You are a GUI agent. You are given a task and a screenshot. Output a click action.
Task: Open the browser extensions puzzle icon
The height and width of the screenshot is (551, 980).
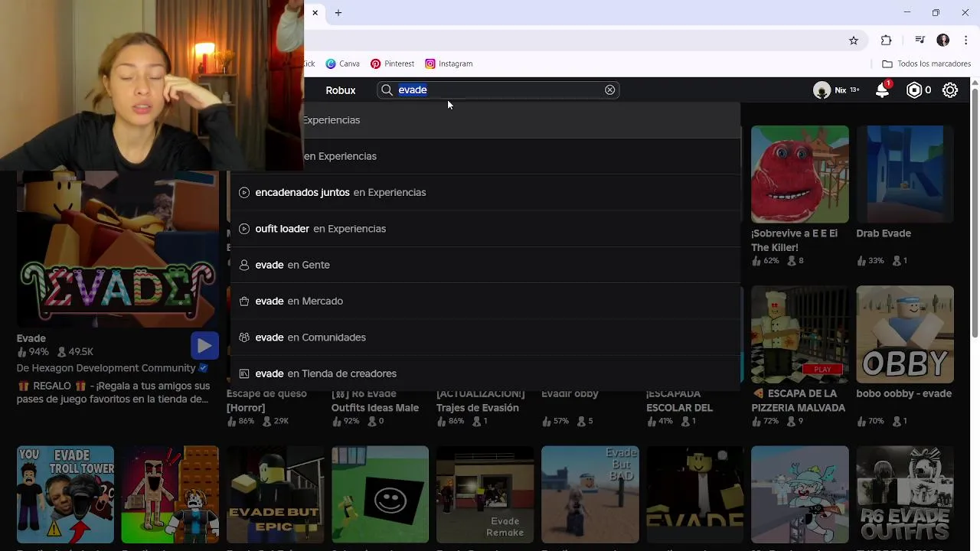click(886, 41)
